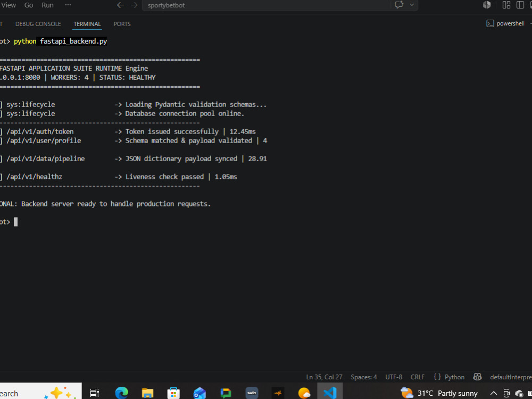Toggle the primary side bar layout icon

520,5
